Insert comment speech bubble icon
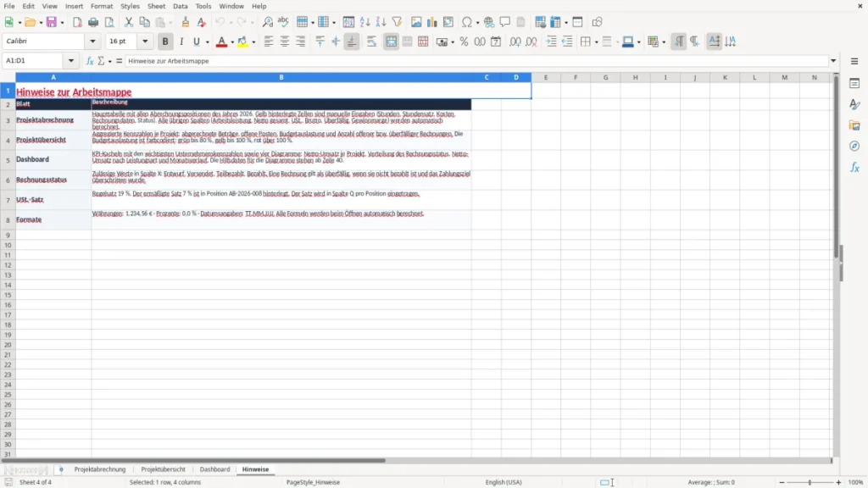 click(x=505, y=22)
